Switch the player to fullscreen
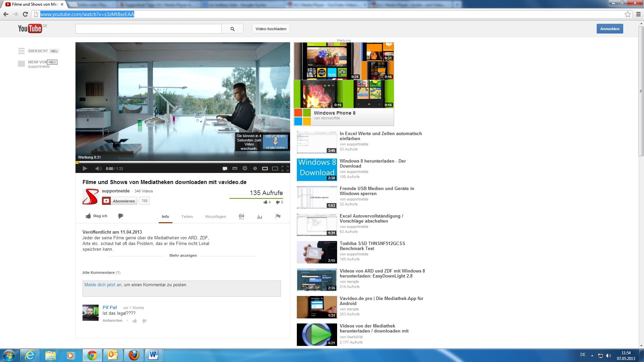This screenshot has width=644, height=362. [285, 169]
